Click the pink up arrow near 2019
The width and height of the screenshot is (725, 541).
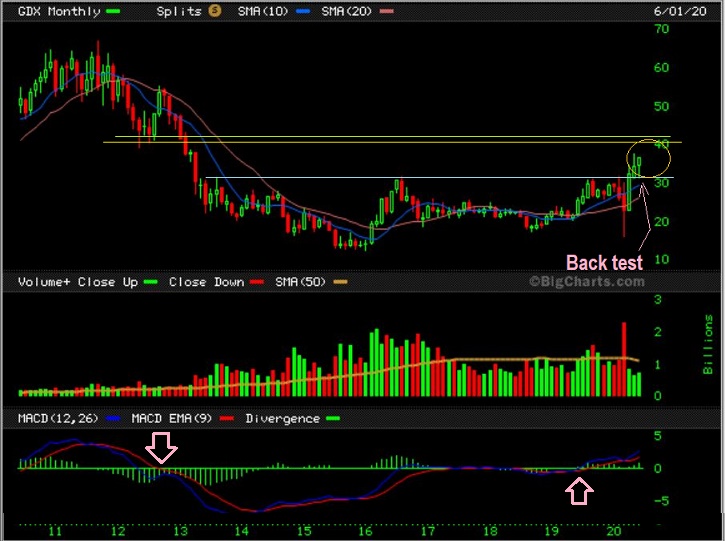580,490
